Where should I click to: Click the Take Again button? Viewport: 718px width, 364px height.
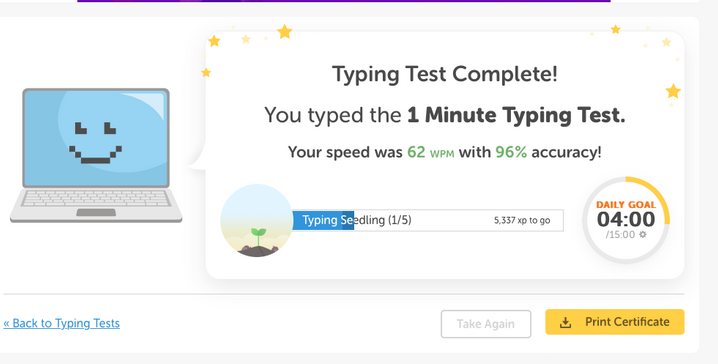click(486, 324)
